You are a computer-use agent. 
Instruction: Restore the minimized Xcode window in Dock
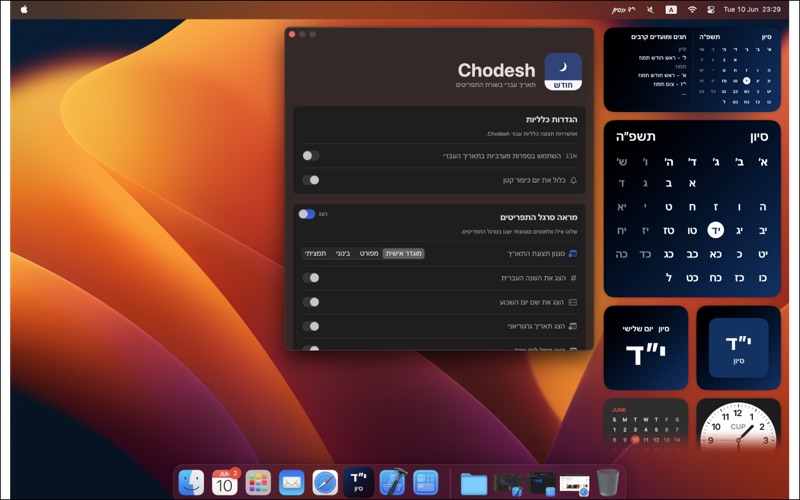(x=508, y=485)
